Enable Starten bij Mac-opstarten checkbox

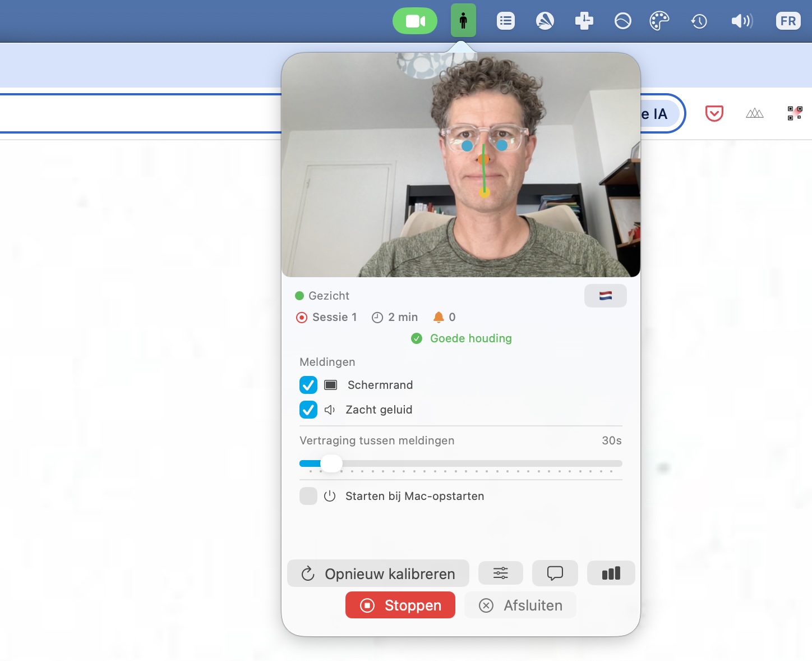coord(308,496)
